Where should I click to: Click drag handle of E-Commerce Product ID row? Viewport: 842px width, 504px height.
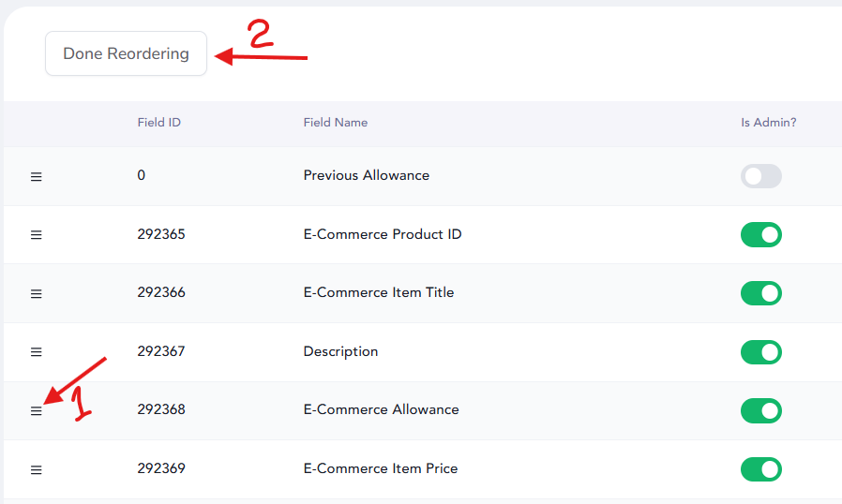click(x=36, y=235)
